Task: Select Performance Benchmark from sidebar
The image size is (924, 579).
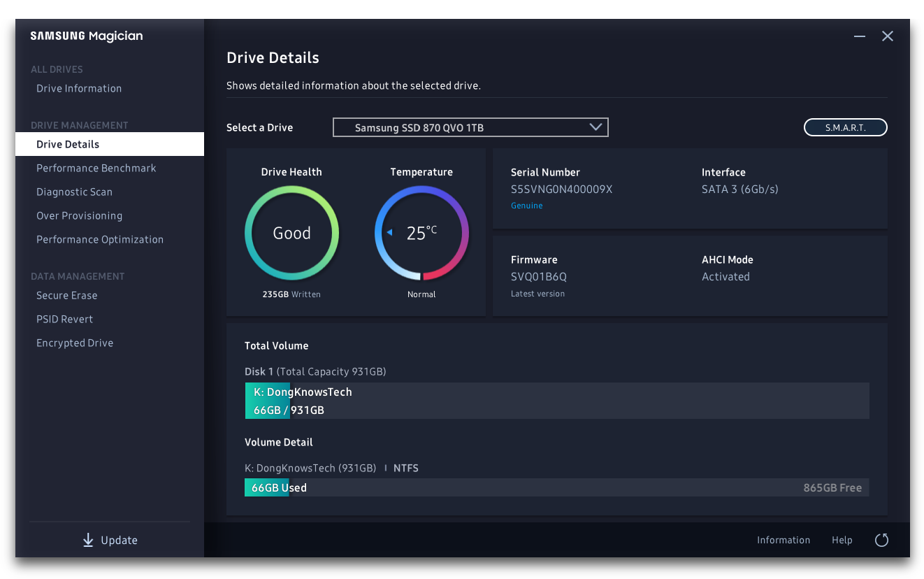Action: coord(96,168)
